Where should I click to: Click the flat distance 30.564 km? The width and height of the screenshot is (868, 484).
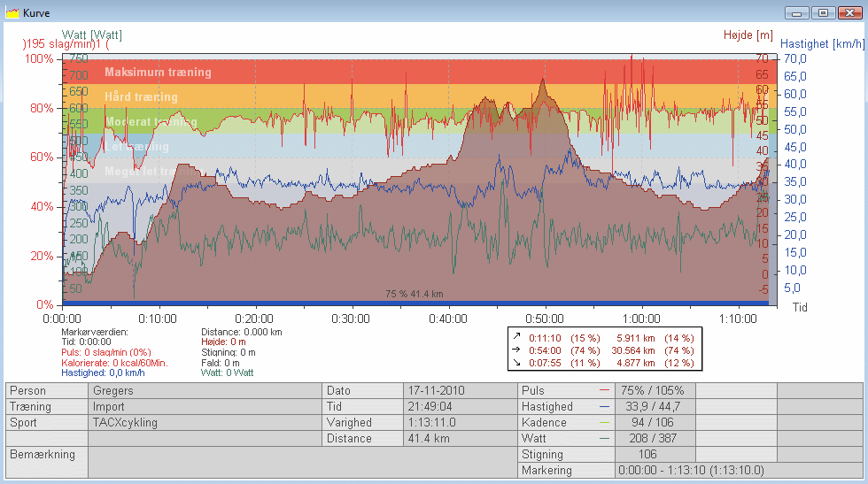point(633,350)
